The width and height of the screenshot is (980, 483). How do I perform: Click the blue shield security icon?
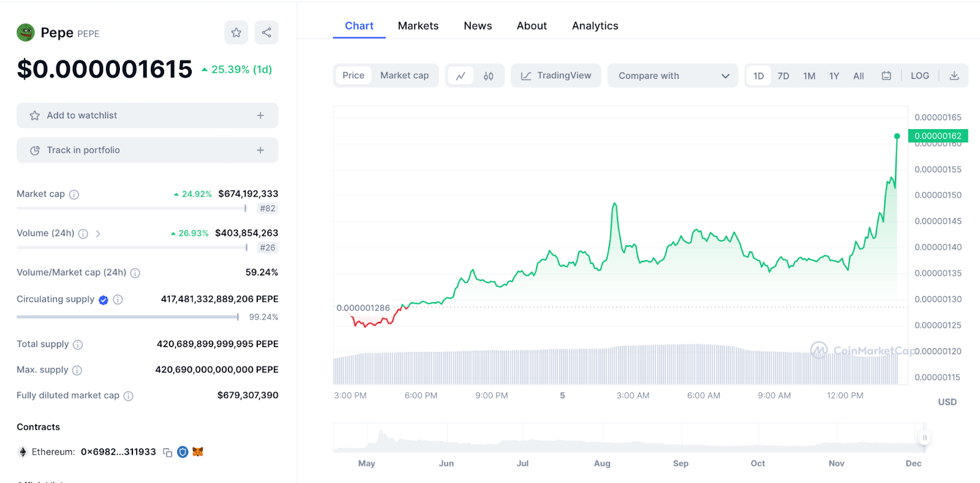(183, 452)
